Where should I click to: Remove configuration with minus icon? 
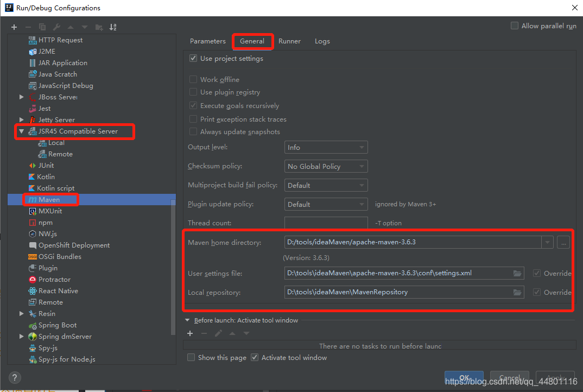coord(28,27)
